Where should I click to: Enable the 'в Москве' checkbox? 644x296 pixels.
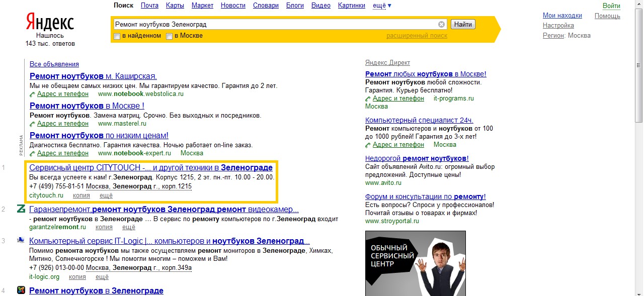tap(170, 36)
